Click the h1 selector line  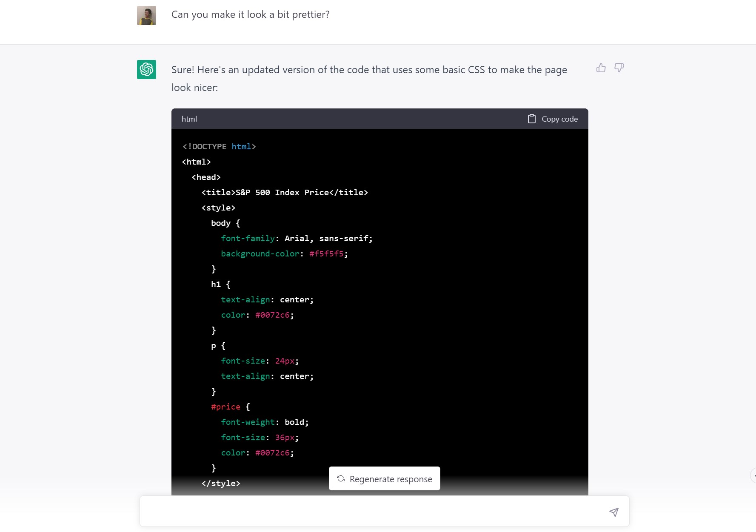(x=221, y=284)
